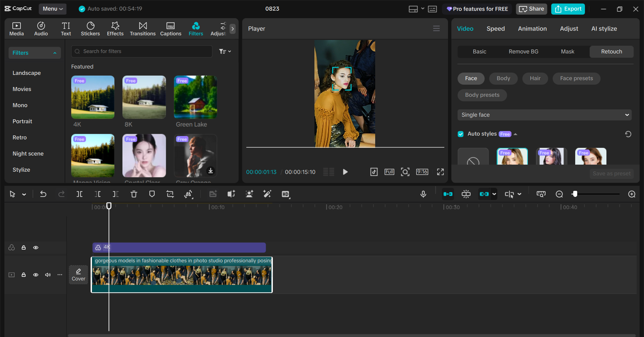Switch to the Animation tab
644x337 pixels.
tap(532, 29)
